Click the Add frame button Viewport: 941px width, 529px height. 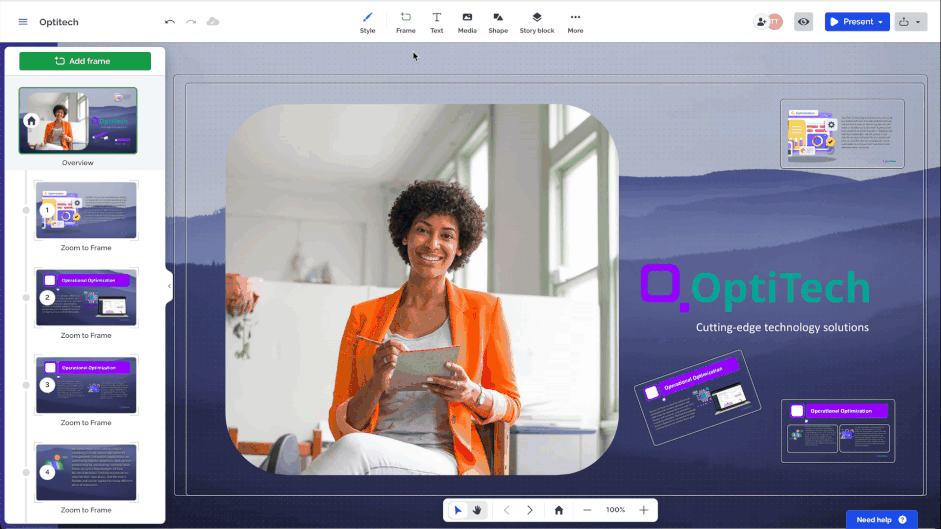tap(85, 61)
